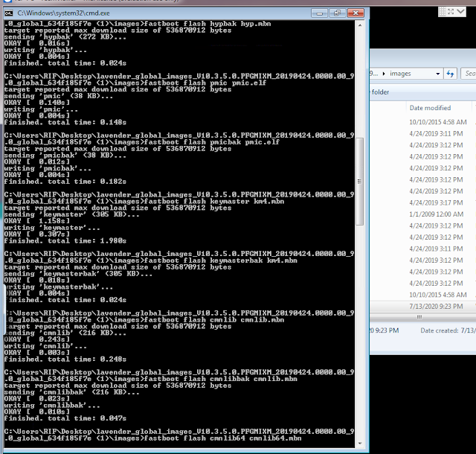Image resolution: width=476 pixels, height=454 pixels.
Task: Open the cmd.exe title bar system icon
Action: [8, 13]
